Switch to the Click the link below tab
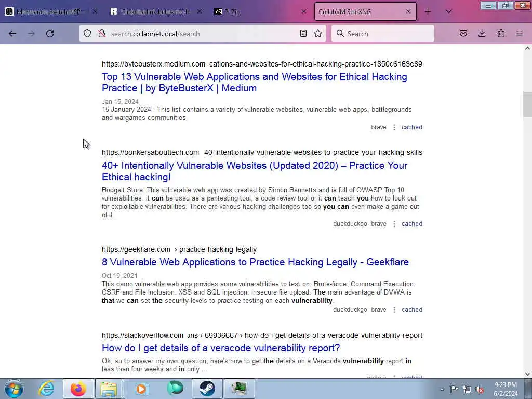Viewport: 532px width, 399px height. tap(154, 12)
